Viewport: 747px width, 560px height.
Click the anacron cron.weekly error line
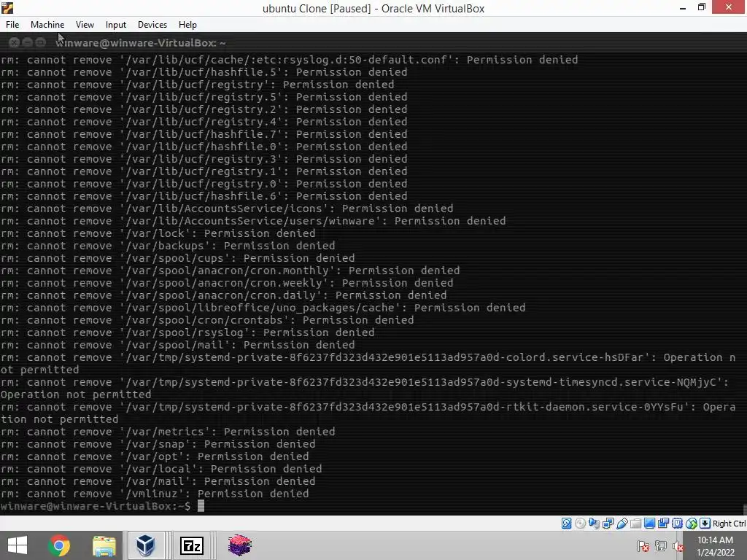click(x=227, y=283)
